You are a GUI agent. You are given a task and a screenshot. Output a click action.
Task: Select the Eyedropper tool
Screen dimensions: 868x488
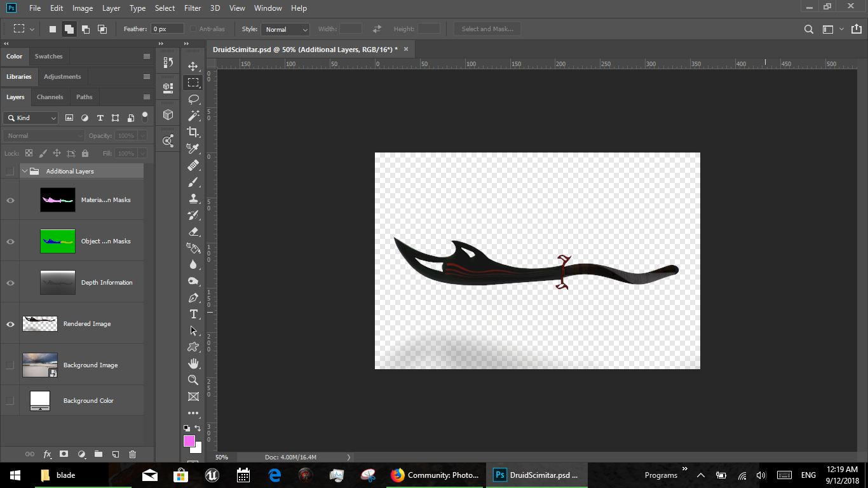[x=193, y=149]
